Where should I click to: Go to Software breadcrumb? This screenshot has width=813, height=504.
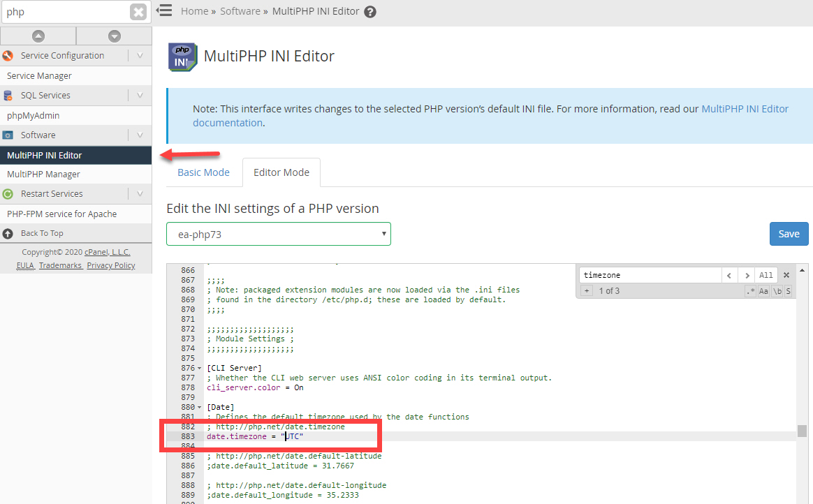(240, 11)
